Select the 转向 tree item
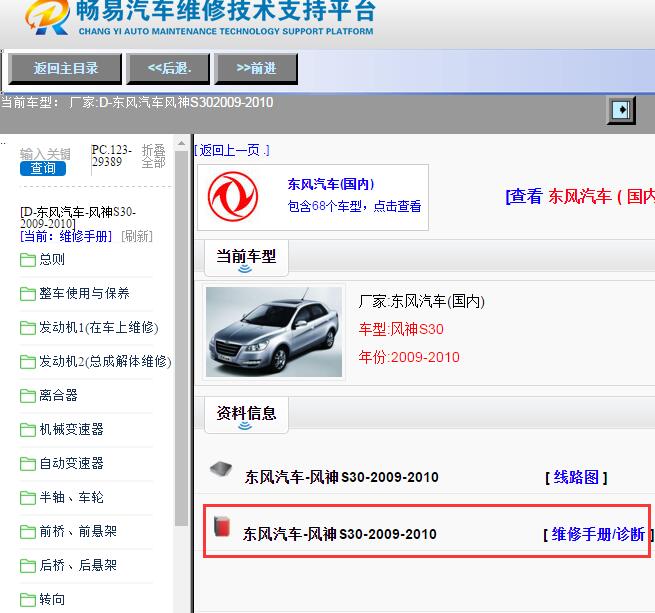The image size is (655, 613). click(x=52, y=600)
